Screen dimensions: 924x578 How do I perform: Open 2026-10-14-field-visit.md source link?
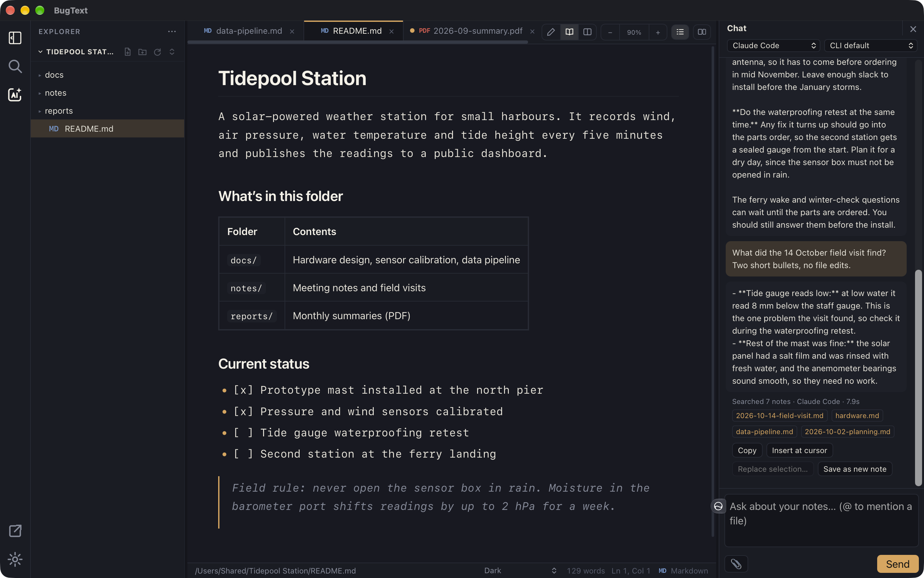[x=779, y=416]
